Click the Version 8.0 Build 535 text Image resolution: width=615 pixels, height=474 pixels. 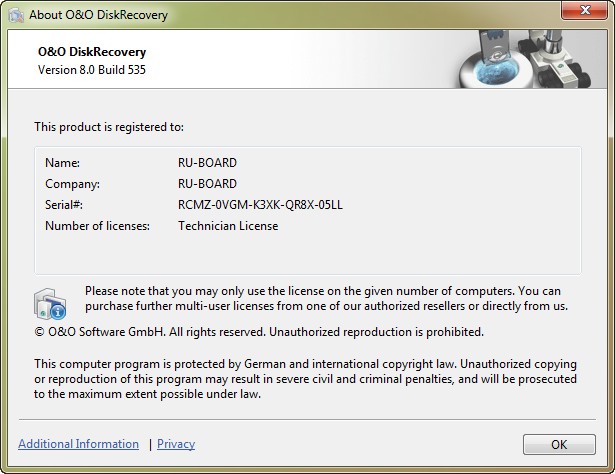pyautogui.click(x=92, y=70)
